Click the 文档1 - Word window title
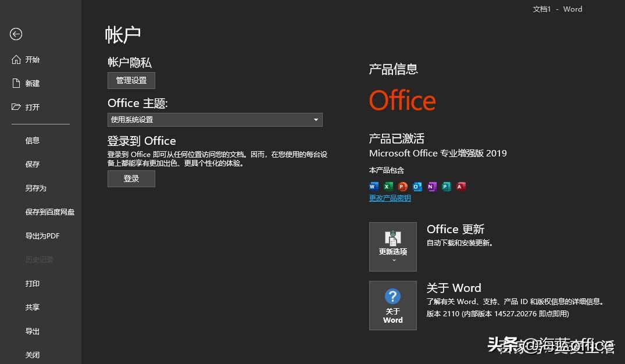Viewport: 625px width, 364px height. [x=557, y=9]
